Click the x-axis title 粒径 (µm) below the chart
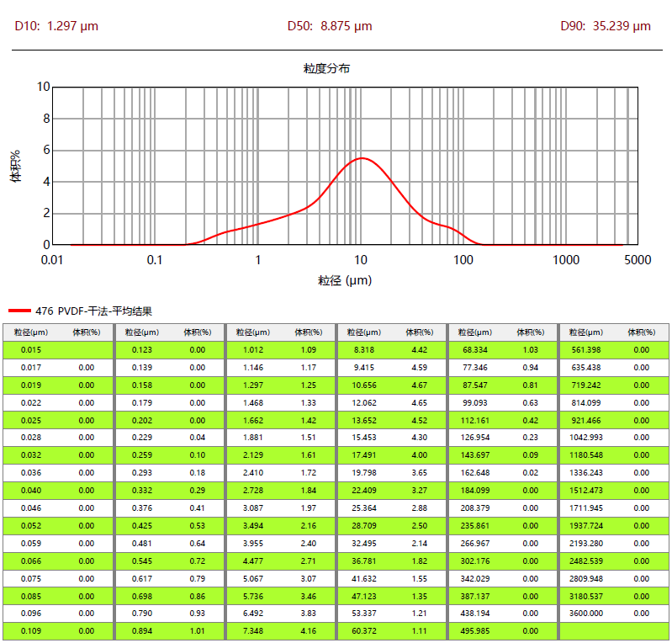This screenshot has width=672, height=643. (x=344, y=280)
